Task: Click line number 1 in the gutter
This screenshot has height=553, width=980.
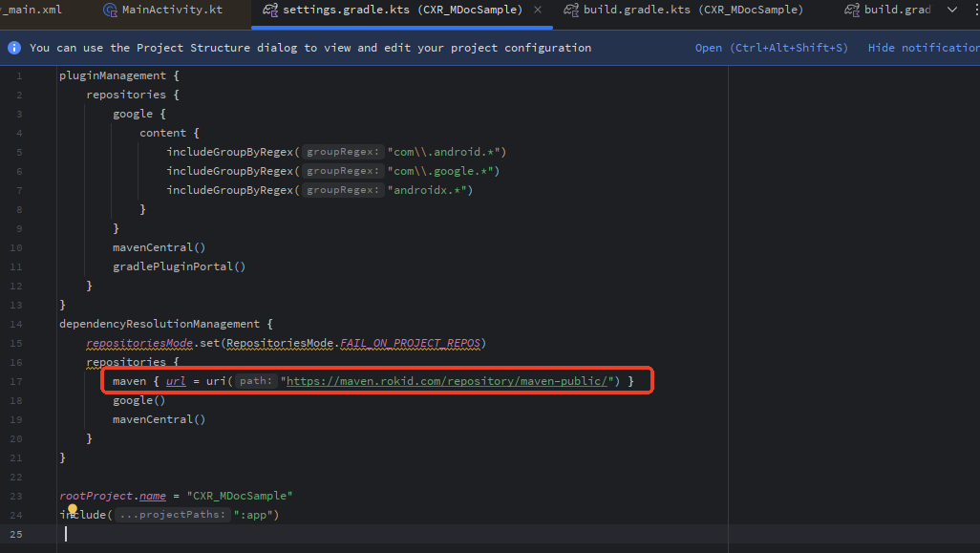Action: click(x=19, y=76)
